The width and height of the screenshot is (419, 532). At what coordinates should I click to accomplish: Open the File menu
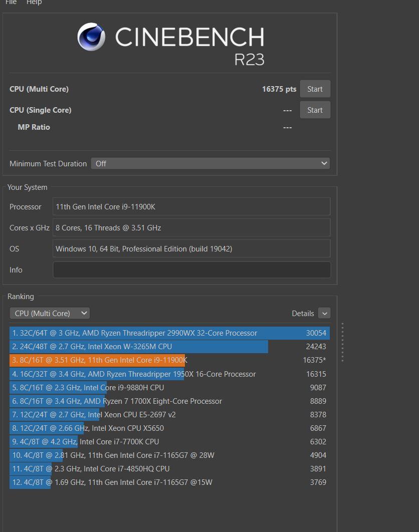[11, 2]
